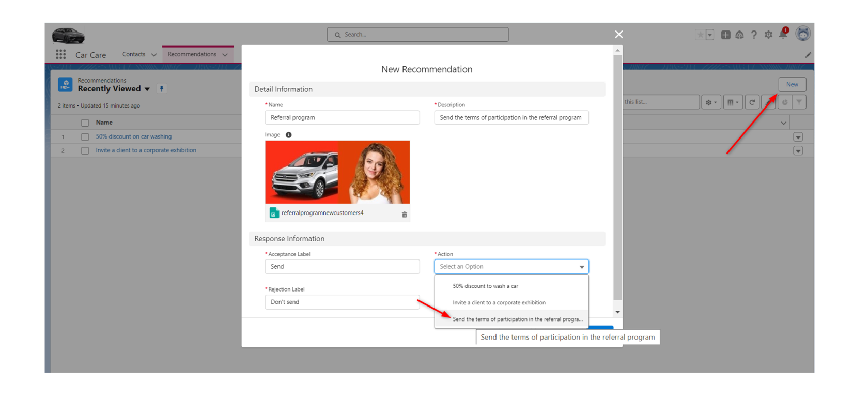868x398 pixels.
Task: Click the charts icon in list toolbar
Action: coord(785,102)
